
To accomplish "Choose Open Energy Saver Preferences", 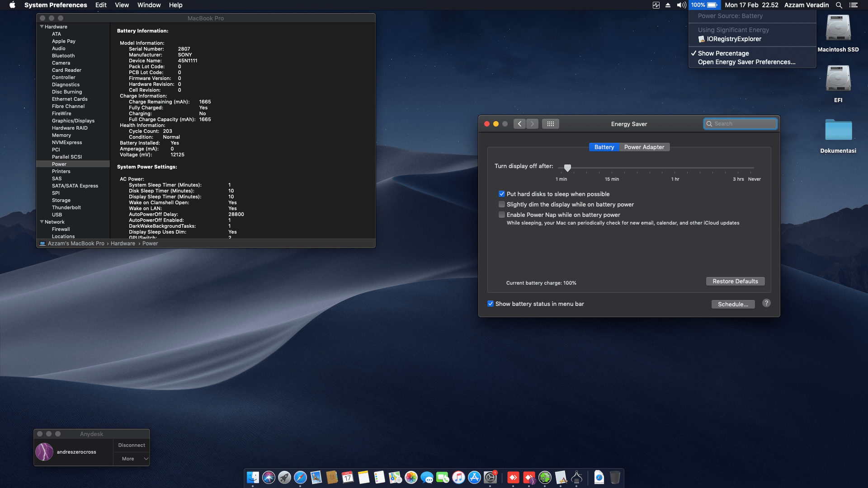I will 752,62.
